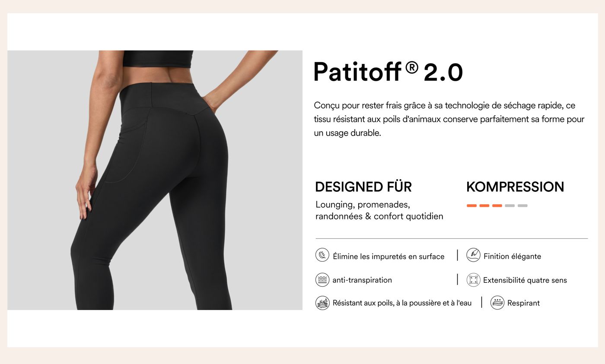Select the third orange compression segment
This screenshot has width=605, height=364.
point(497,206)
